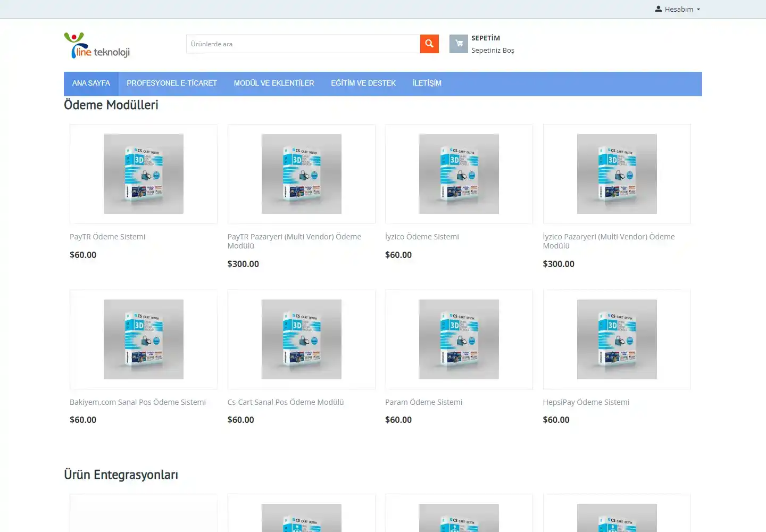Open the Param Ödeme Sistemi product link
This screenshot has width=766, height=532.
(x=423, y=402)
